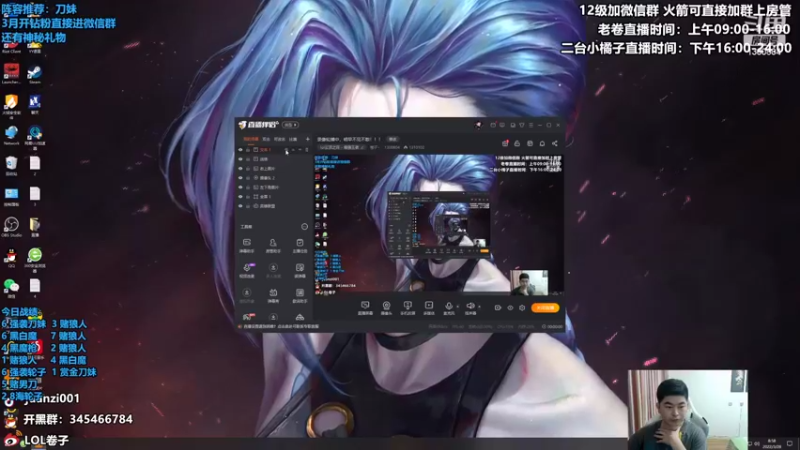Viewport: 800px width, 450px height.
Task: Open the bullet-comment show gift-box tool
Action: coord(273,295)
